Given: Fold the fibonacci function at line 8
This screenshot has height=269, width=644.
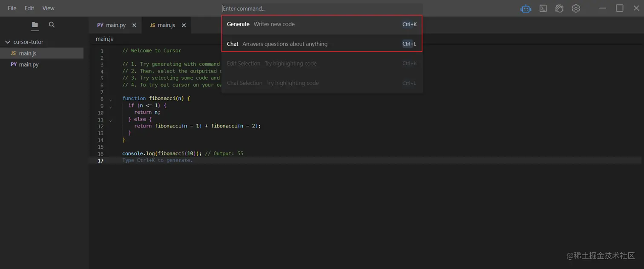Looking at the screenshot, I should [x=111, y=100].
